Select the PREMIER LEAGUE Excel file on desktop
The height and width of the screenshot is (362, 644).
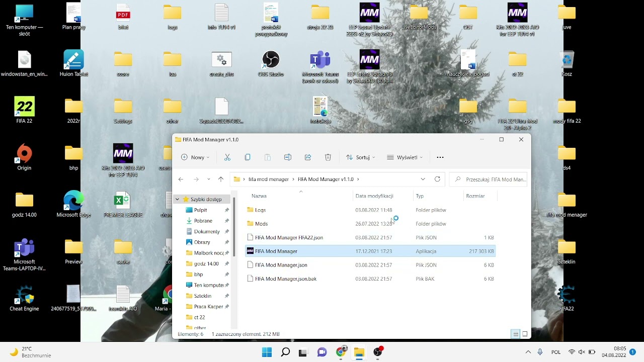123,205
